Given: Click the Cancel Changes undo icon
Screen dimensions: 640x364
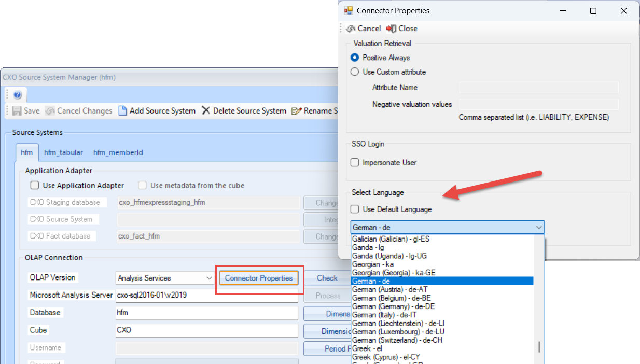Looking at the screenshot, I should click(x=50, y=111).
